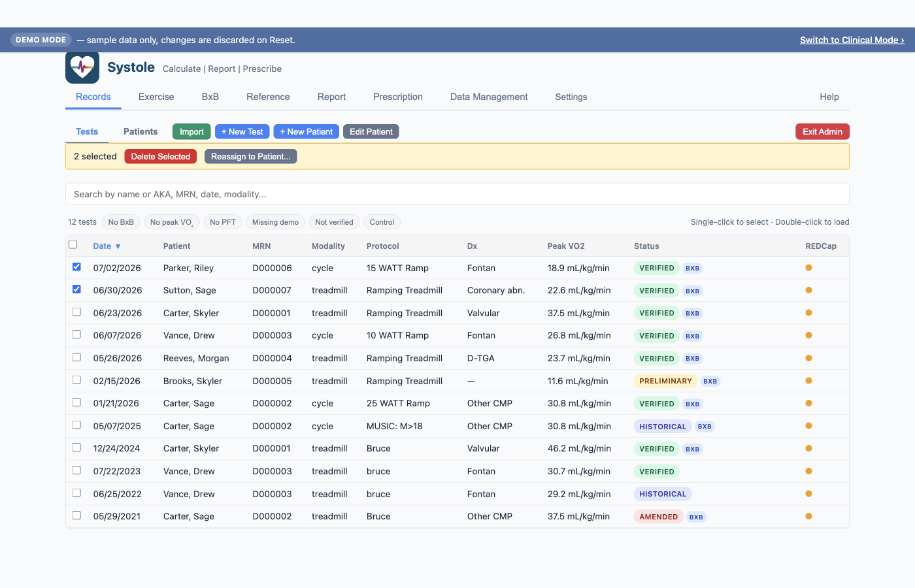Switch to the Patients sub-tab
Screen dimensions: 915x588
(x=141, y=131)
